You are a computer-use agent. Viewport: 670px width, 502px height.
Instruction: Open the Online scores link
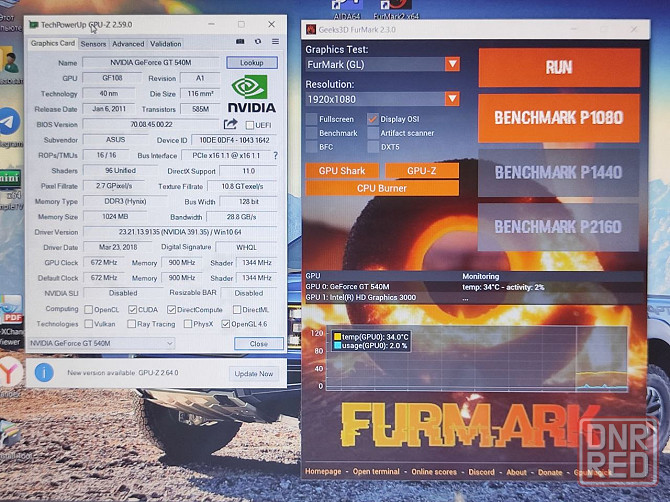point(434,472)
